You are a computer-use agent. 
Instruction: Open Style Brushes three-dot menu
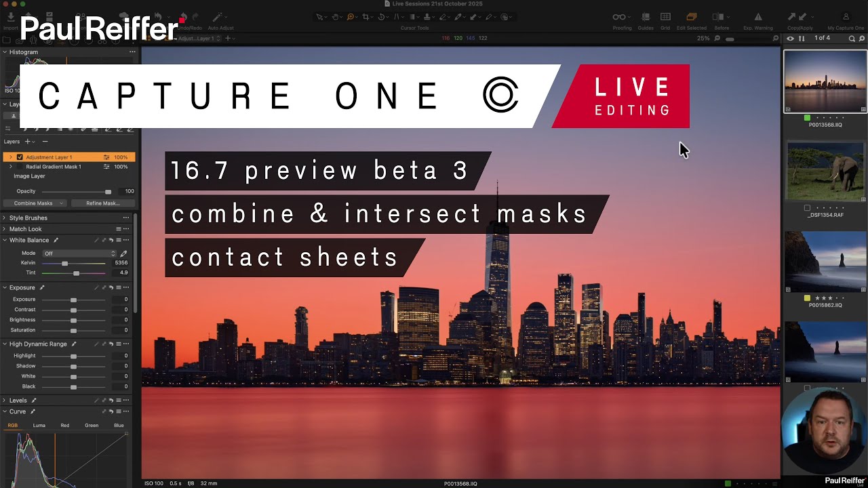126,218
